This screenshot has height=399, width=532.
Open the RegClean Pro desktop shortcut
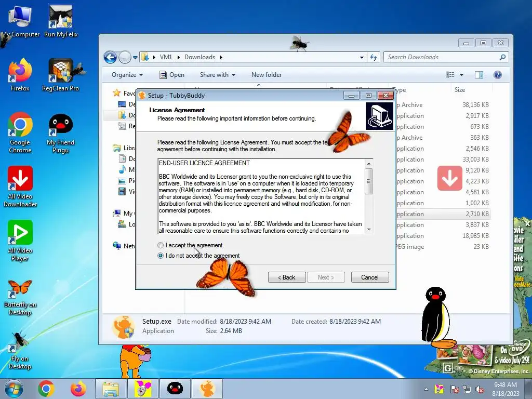[x=60, y=75]
